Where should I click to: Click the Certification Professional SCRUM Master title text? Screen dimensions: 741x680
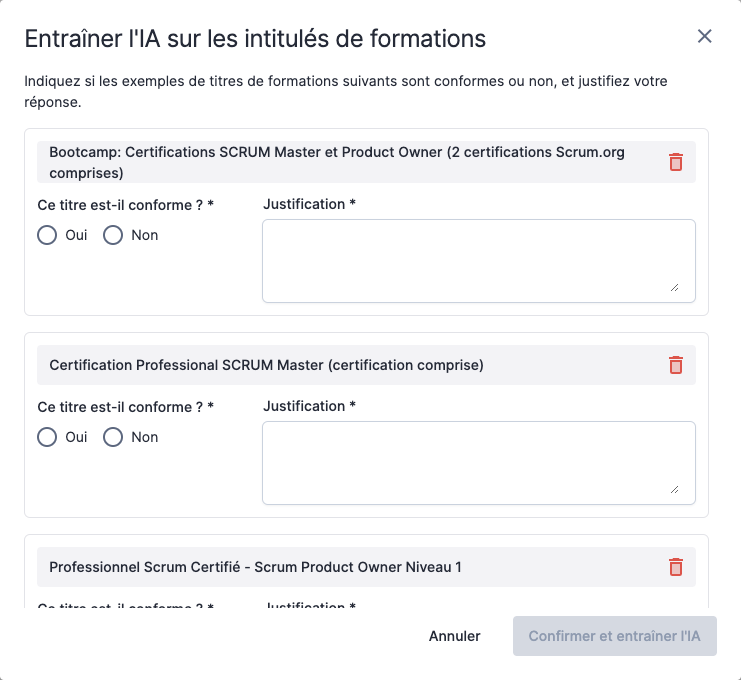[266, 365]
